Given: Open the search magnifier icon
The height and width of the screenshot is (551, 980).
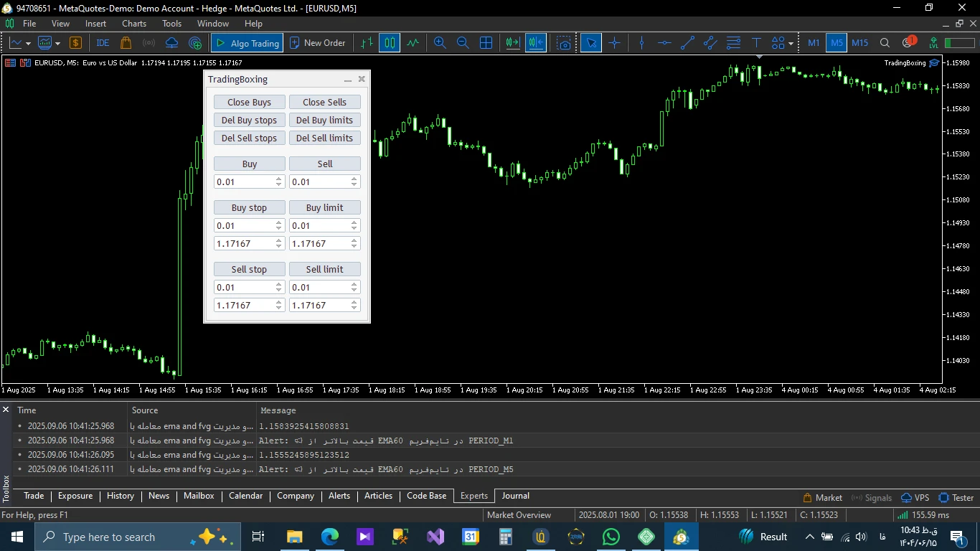Looking at the screenshot, I should [x=885, y=43].
